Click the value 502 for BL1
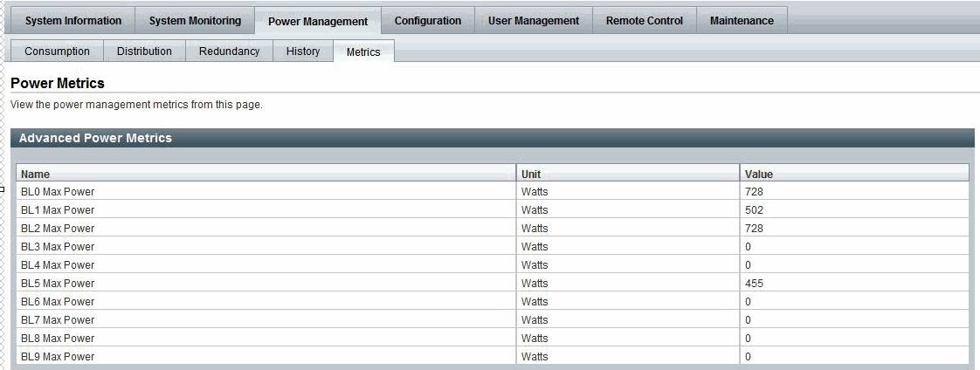The image size is (980, 370). coord(754,209)
